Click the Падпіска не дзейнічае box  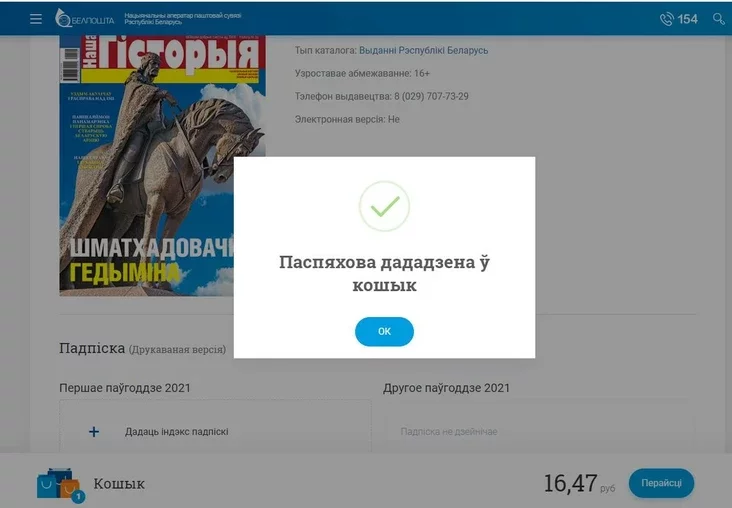(x=539, y=432)
